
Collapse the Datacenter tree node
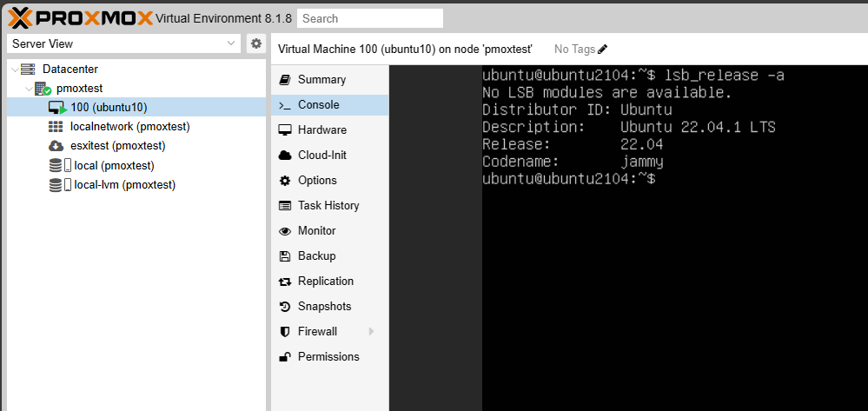[x=14, y=69]
